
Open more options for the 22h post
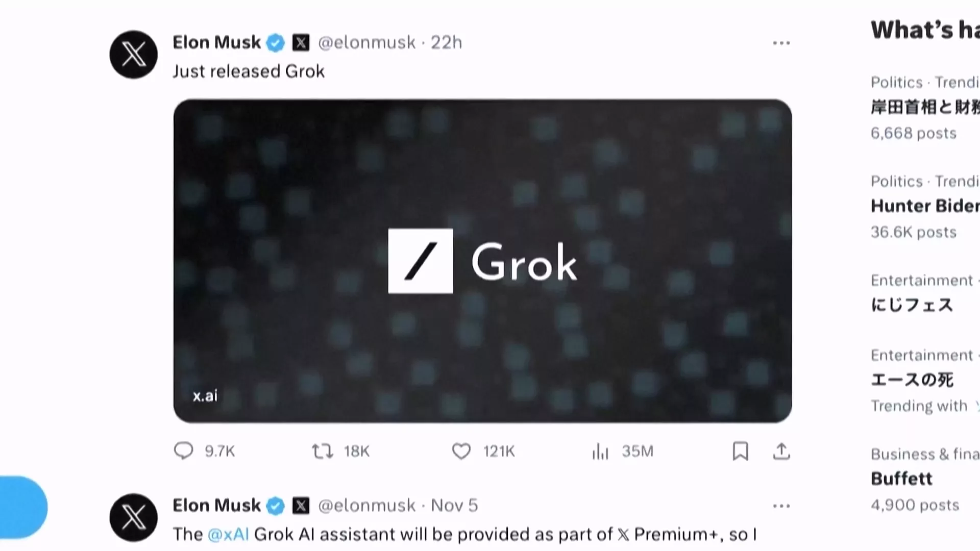[x=781, y=43]
